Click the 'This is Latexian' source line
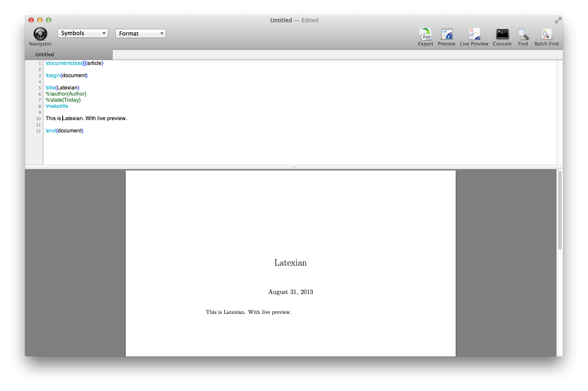Image resolution: width=588 pixels, height=391 pixels. [86, 118]
